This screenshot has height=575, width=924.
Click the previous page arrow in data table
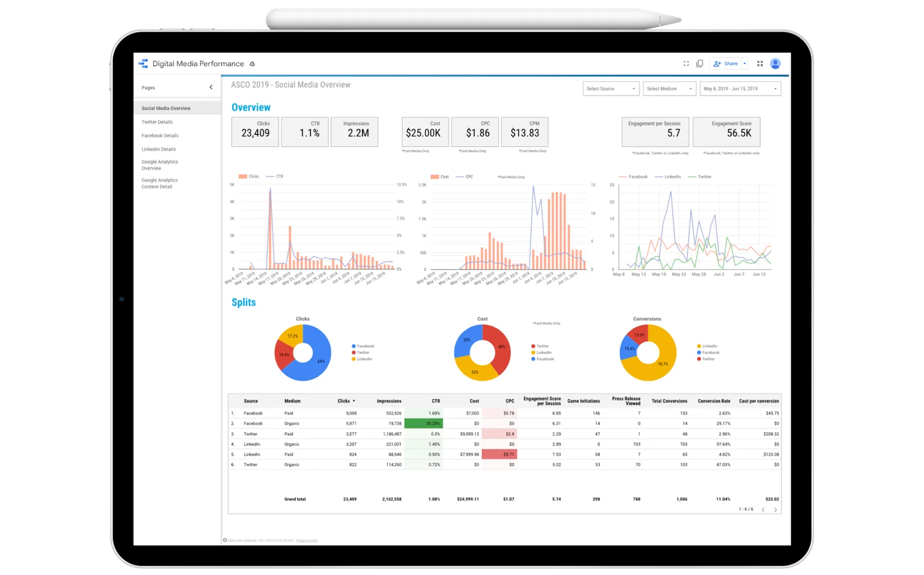click(x=762, y=509)
